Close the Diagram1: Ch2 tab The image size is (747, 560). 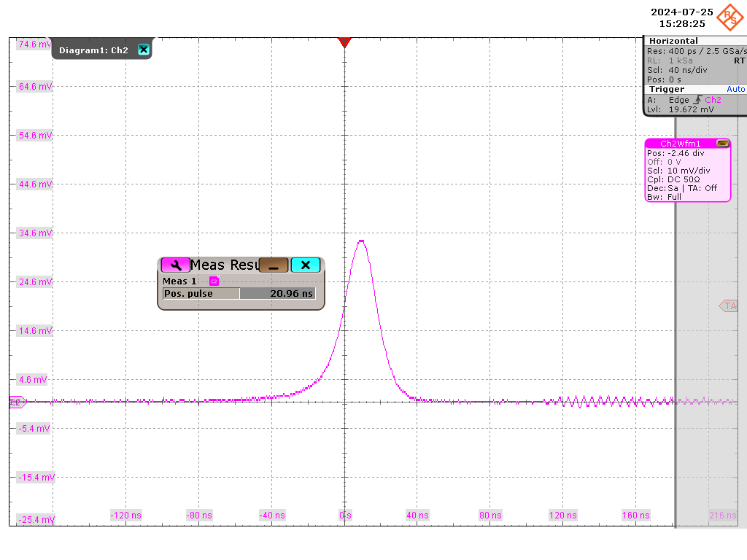pyautogui.click(x=144, y=50)
